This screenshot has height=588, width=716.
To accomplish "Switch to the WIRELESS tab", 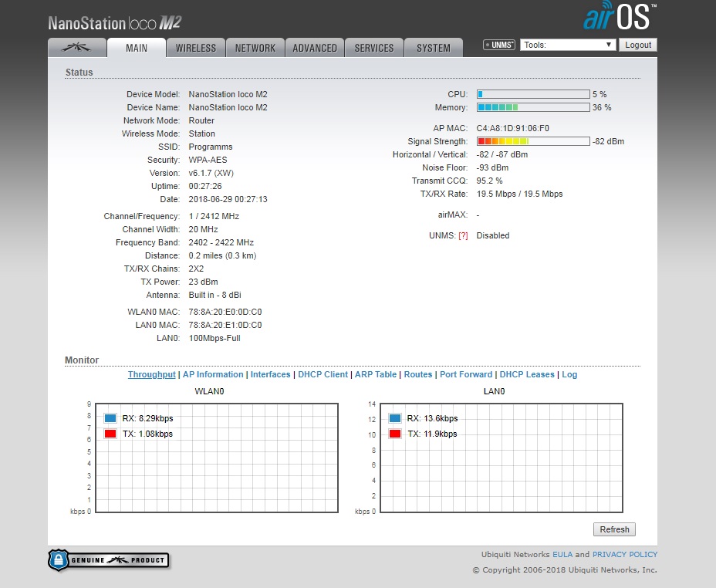I will 196,48.
